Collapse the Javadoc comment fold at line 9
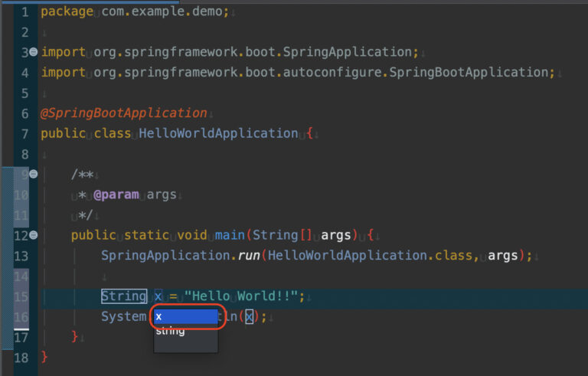Screen dimensions: 588x376 coord(33,175)
